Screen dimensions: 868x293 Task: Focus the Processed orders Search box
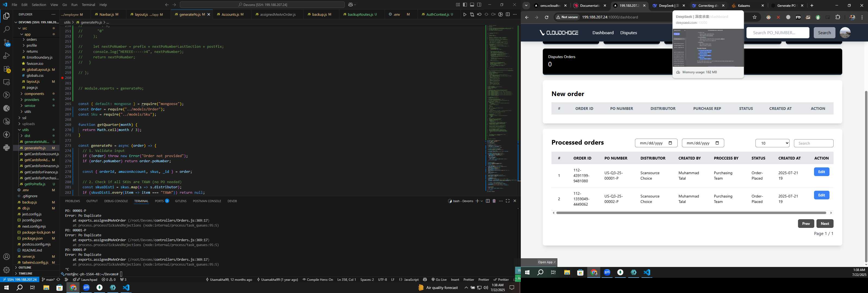coord(813,143)
